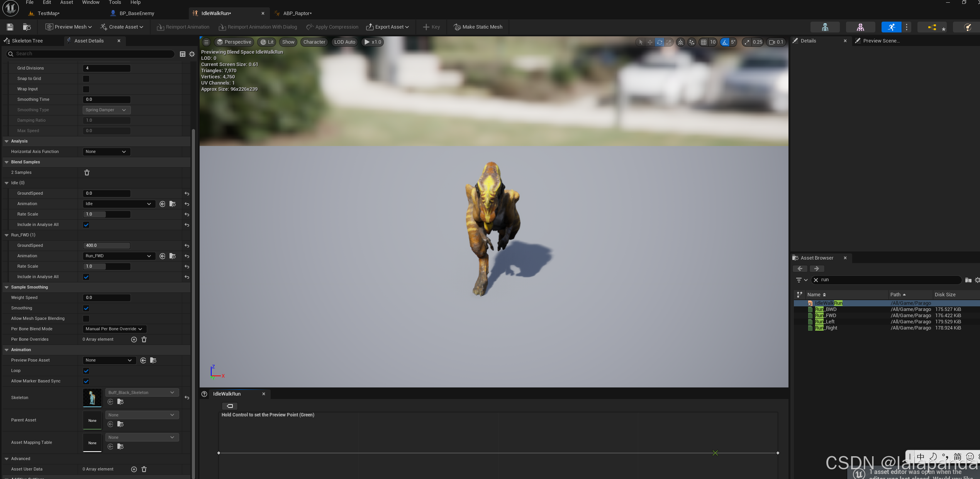Open the Tools menu

[115, 2]
